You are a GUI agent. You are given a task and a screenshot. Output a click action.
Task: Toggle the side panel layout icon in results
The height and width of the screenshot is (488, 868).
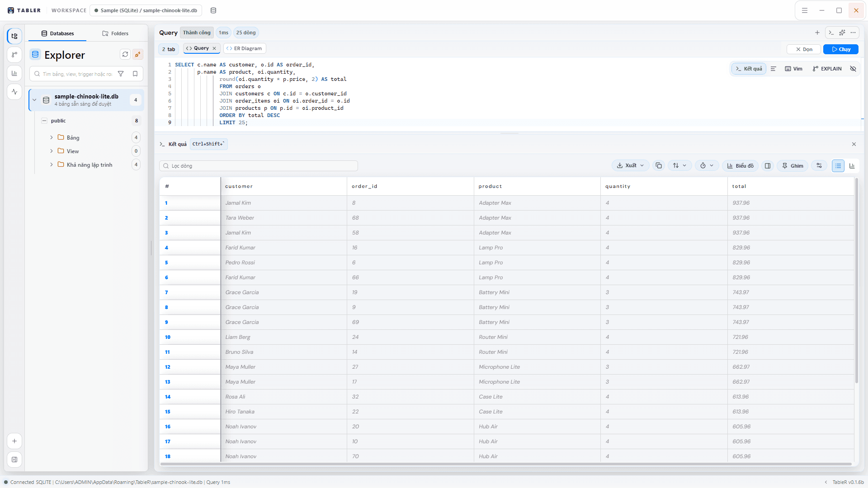click(768, 166)
